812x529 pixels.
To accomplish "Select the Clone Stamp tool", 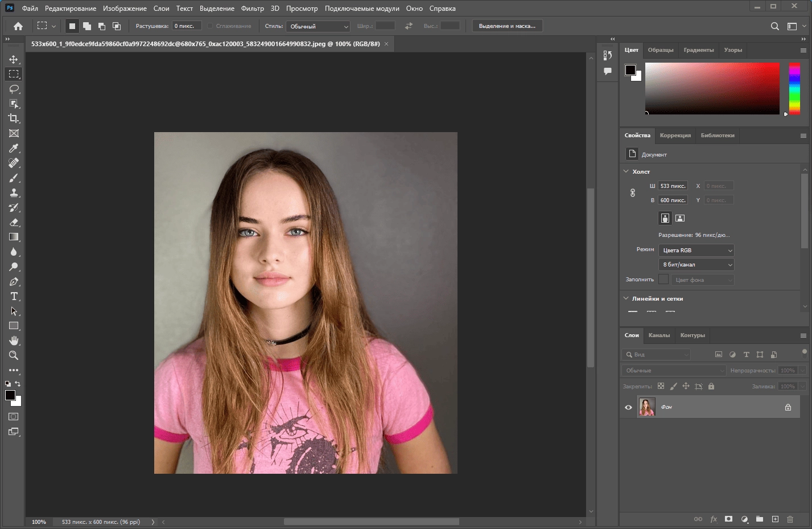I will click(14, 192).
